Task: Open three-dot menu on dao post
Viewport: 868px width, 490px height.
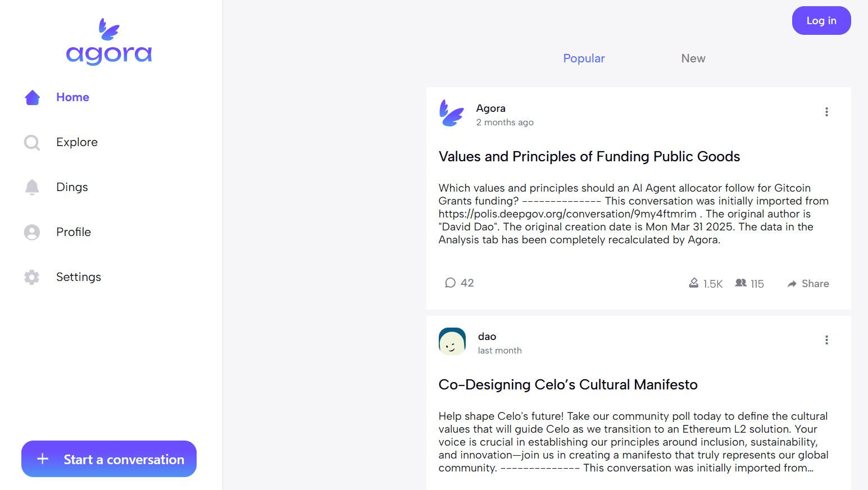Action: click(826, 340)
